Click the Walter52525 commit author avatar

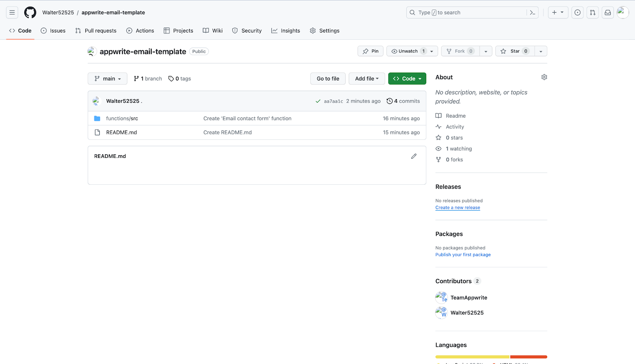point(96,101)
